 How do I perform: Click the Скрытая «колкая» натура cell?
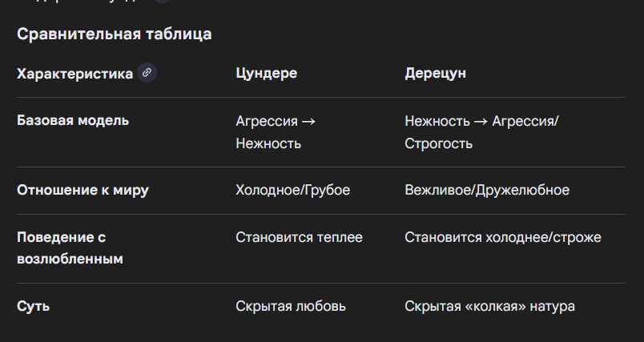[x=489, y=306]
